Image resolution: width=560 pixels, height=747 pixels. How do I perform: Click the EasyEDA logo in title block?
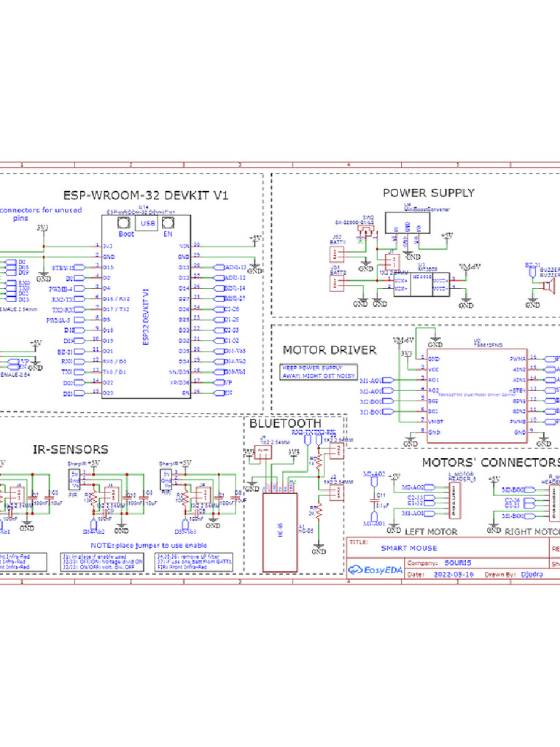pyautogui.click(x=376, y=570)
